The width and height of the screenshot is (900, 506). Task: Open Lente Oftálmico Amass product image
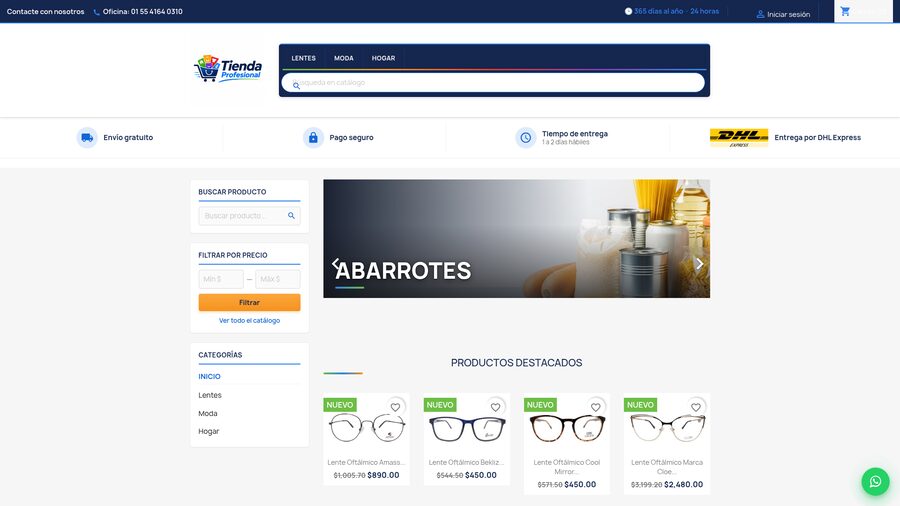tap(367, 427)
